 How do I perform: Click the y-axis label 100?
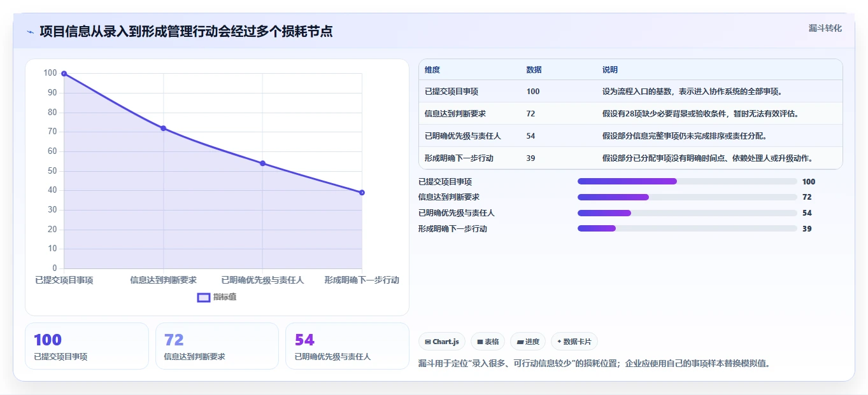coord(50,73)
